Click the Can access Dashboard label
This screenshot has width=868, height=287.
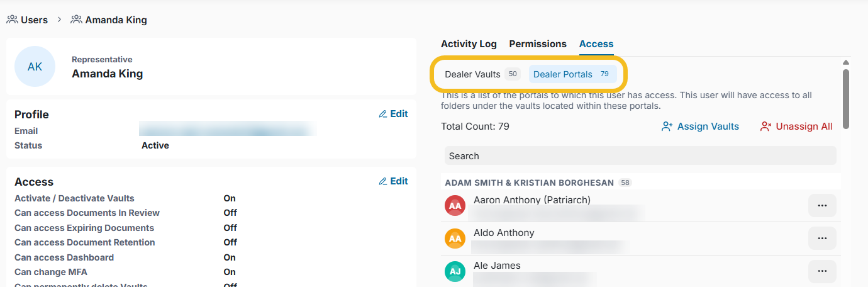tap(64, 257)
